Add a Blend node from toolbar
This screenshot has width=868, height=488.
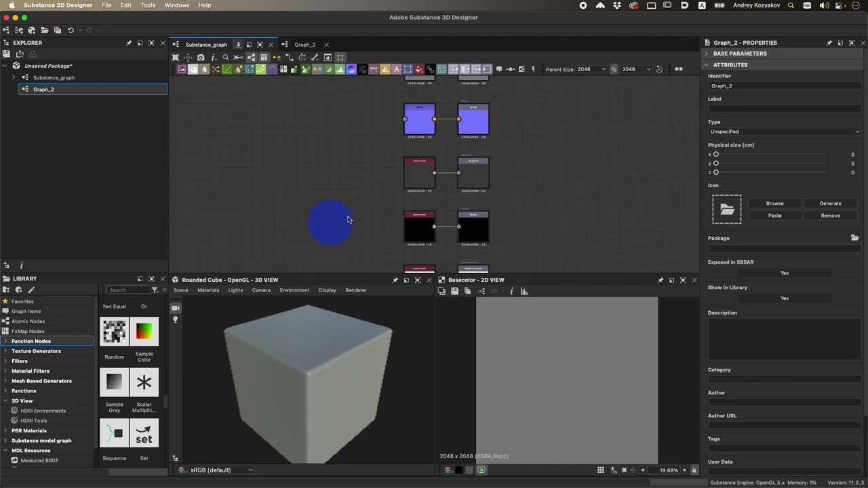[x=193, y=69]
